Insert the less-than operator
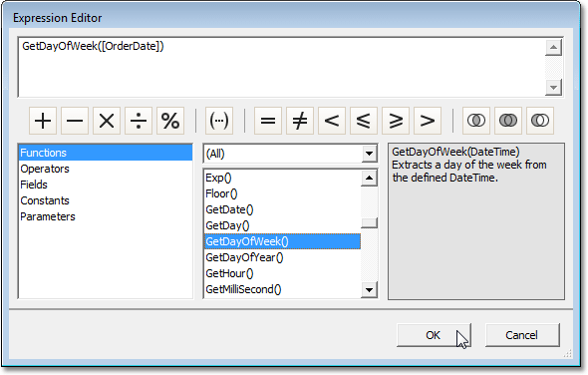The width and height of the screenshot is (588, 375). 332,121
